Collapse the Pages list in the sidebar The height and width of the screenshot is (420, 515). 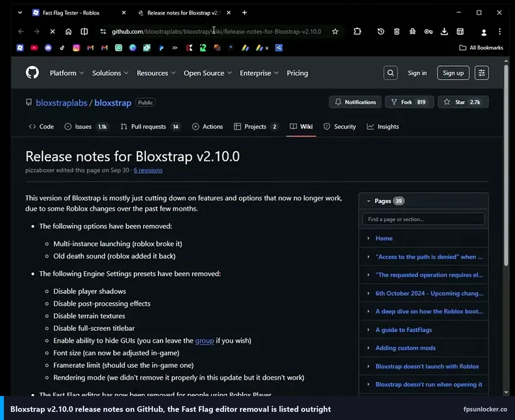coord(368,201)
